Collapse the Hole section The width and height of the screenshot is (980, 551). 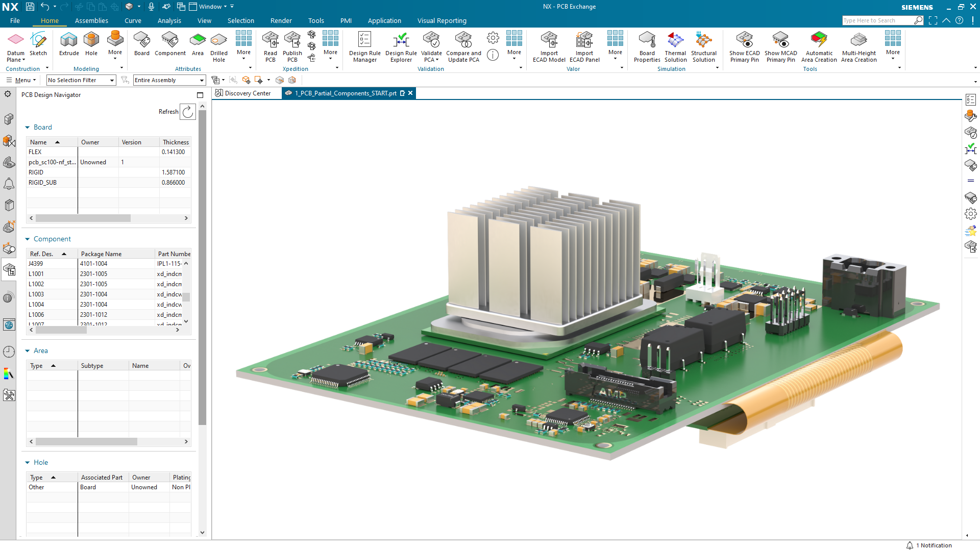pyautogui.click(x=28, y=462)
